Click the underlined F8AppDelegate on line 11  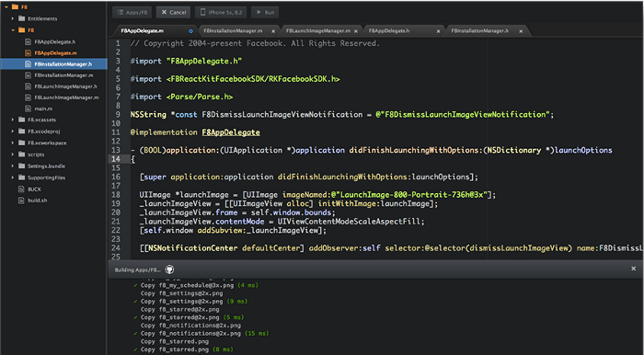point(231,132)
